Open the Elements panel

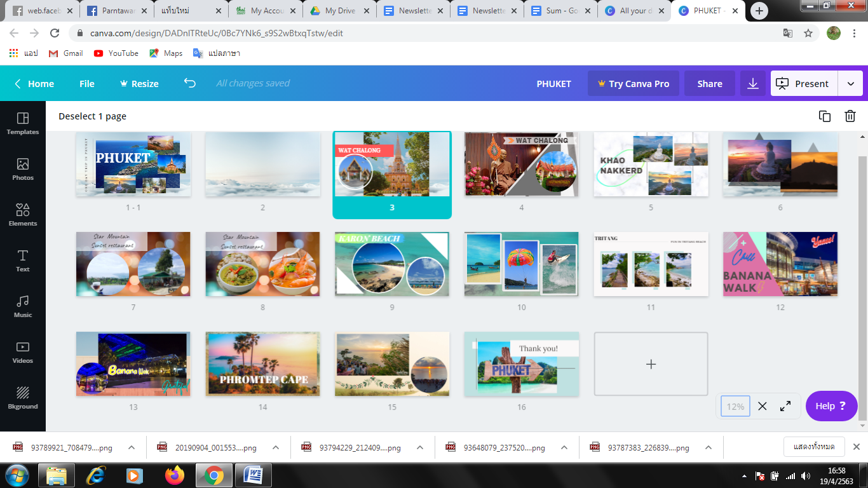click(23, 215)
